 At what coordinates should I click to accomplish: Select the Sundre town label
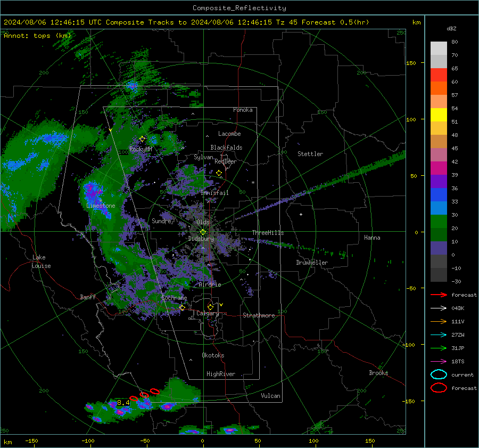[161, 221]
